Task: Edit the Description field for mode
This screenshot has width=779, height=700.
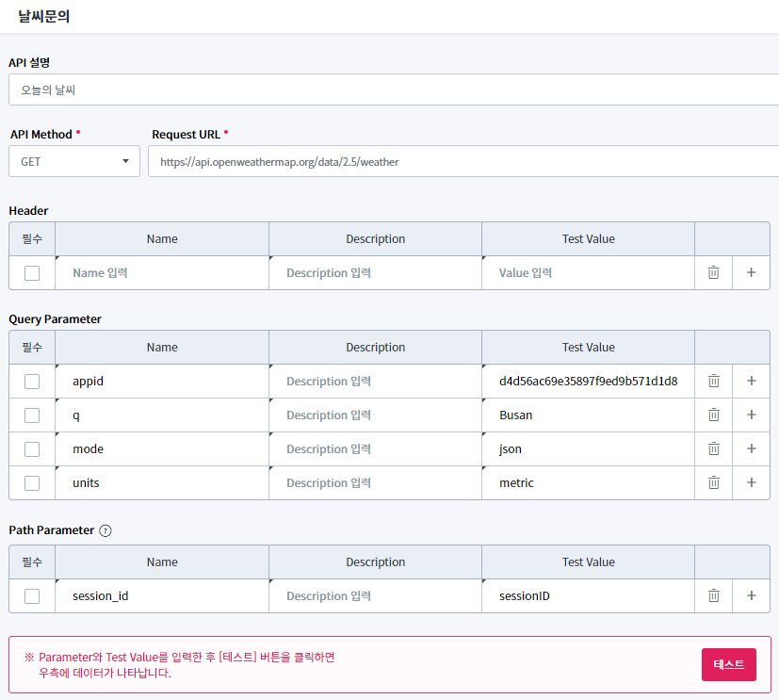Action: 375,448
